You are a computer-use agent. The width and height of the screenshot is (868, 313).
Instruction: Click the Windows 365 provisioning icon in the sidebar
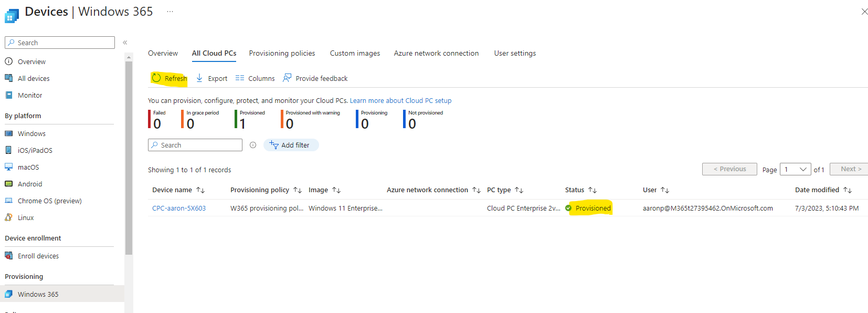click(x=9, y=294)
